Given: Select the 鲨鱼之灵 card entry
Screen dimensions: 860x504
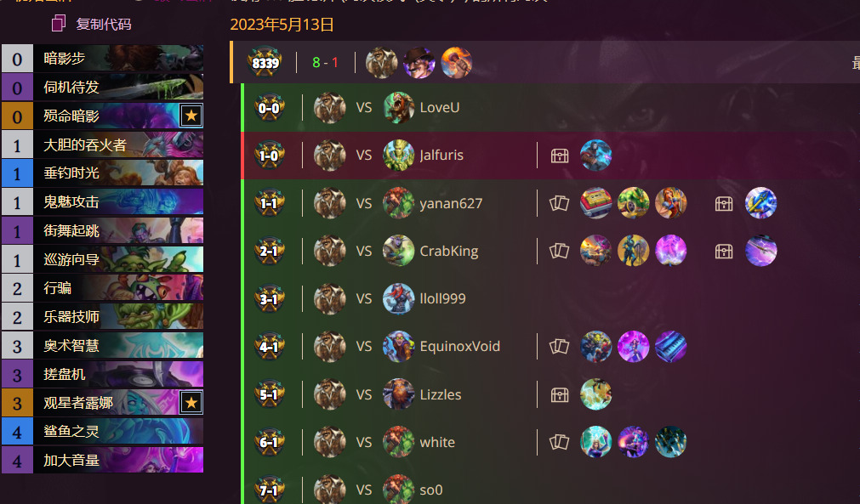Looking at the screenshot, I should (103, 431).
